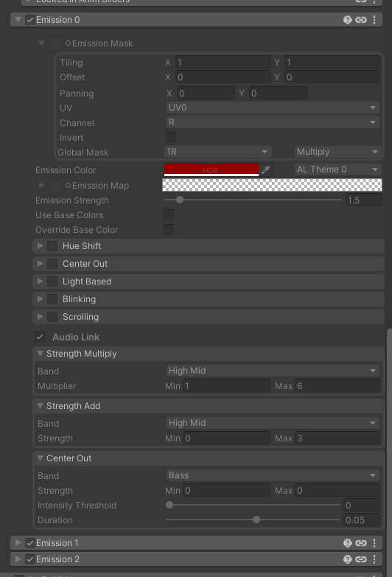Enable the Center Out section checkbox below Hue Shift
392x577 pixels.
[52, 264]
